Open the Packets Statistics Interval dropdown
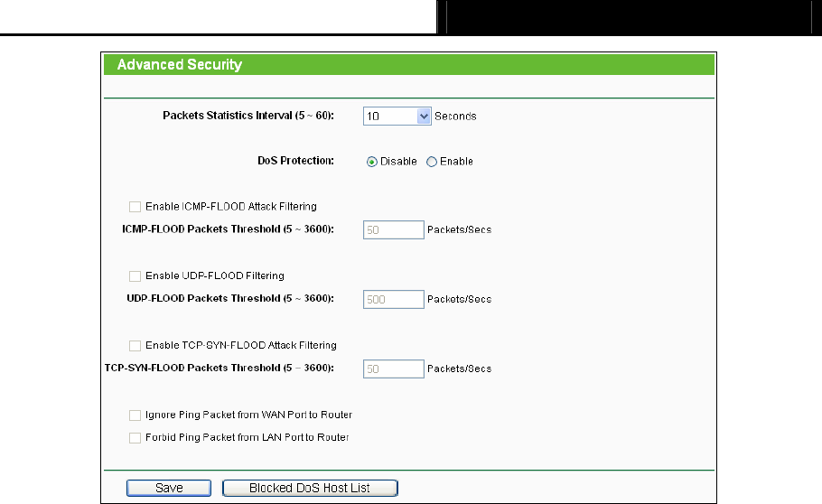 tap(397, 116)
